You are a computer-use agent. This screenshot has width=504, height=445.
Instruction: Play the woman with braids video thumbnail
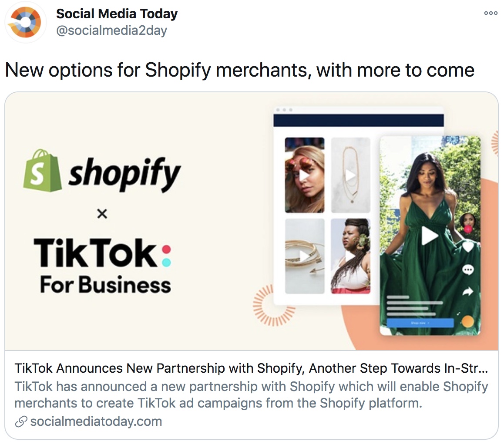tap(350, 256)
